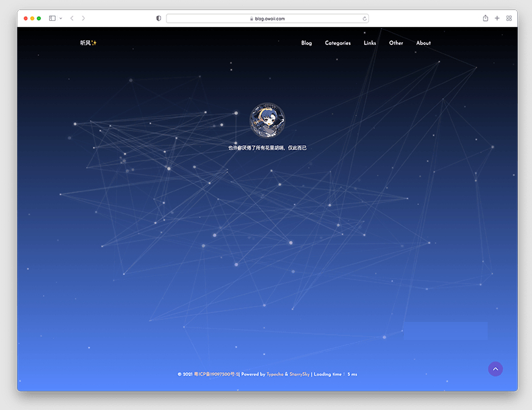Click the red close window button
Image resolution: width=532 pixels, height=410 pixels.
[26, 18]
